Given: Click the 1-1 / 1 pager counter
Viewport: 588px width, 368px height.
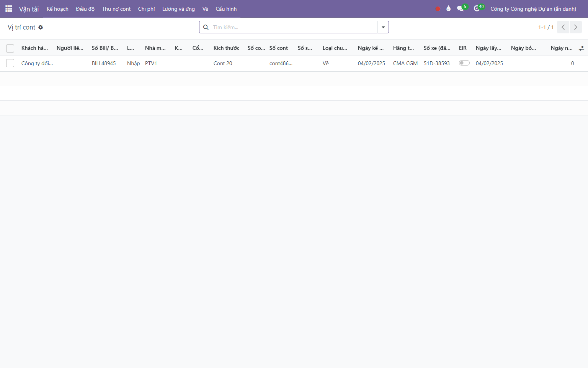Looking at the screenshot, I should point(546,27).
